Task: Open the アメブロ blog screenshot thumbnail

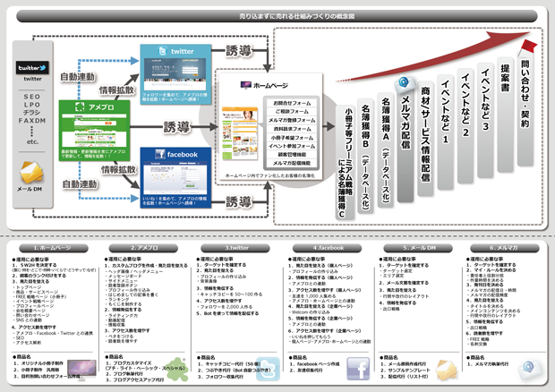Action: pos(95,130)
